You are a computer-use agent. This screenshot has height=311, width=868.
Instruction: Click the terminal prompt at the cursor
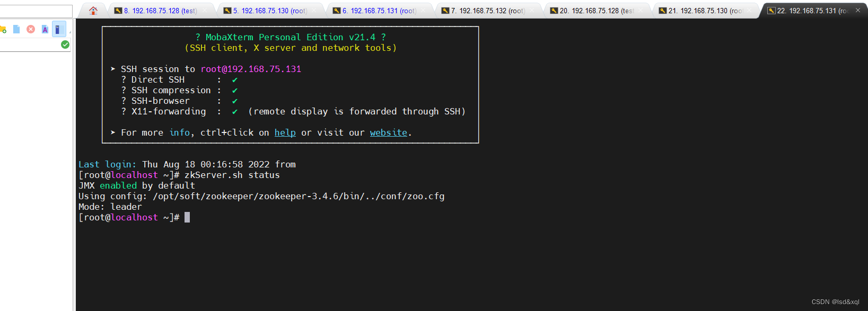coord(187,217)
